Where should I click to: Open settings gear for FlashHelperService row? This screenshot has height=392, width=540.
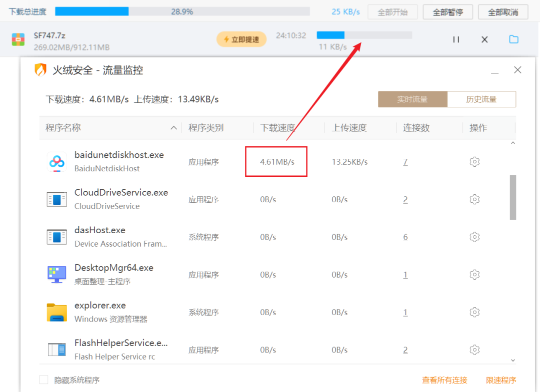(474, 350)
